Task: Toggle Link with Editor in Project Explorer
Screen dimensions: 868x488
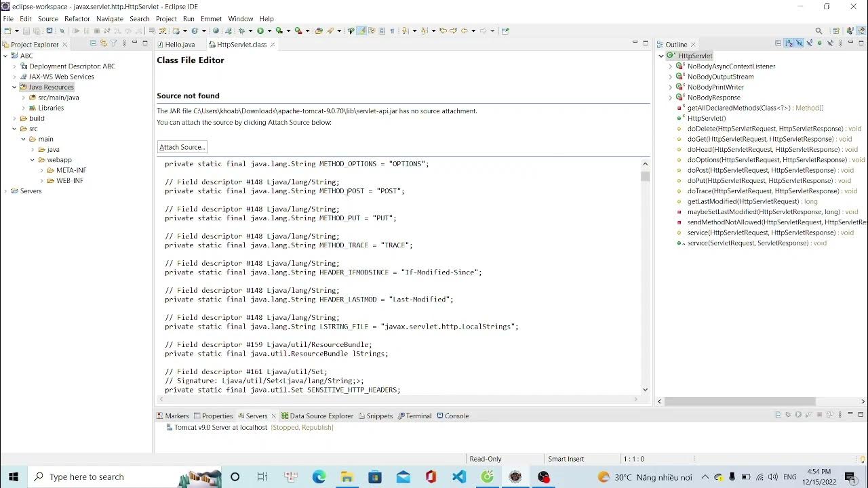Action: tap(104, 43)
